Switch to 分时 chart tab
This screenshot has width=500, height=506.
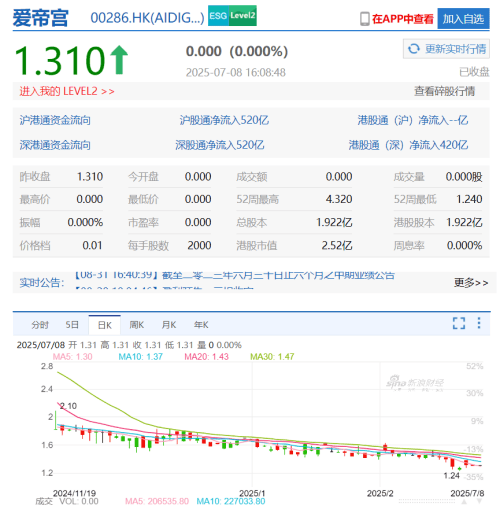click(x=40, y=325)
